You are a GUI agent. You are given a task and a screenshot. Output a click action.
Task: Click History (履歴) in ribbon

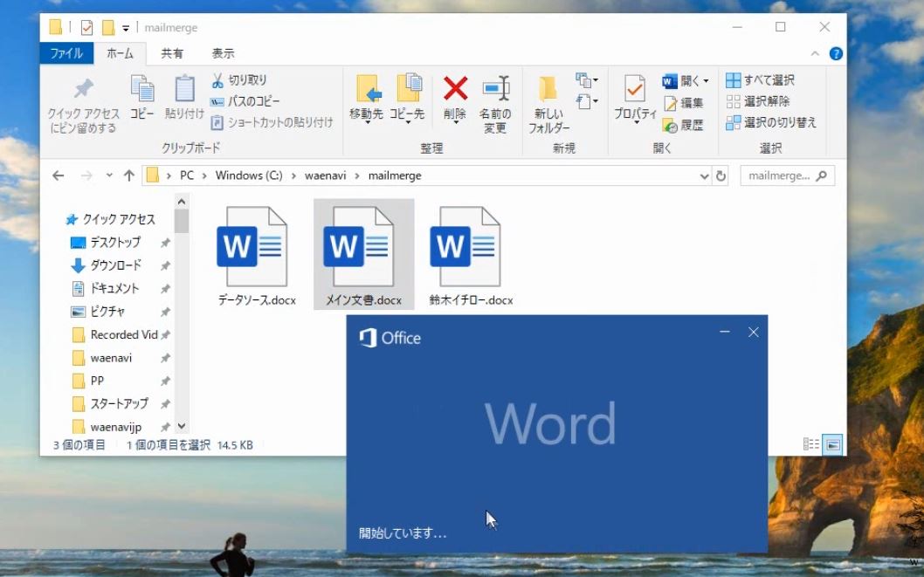click(684, 125)
